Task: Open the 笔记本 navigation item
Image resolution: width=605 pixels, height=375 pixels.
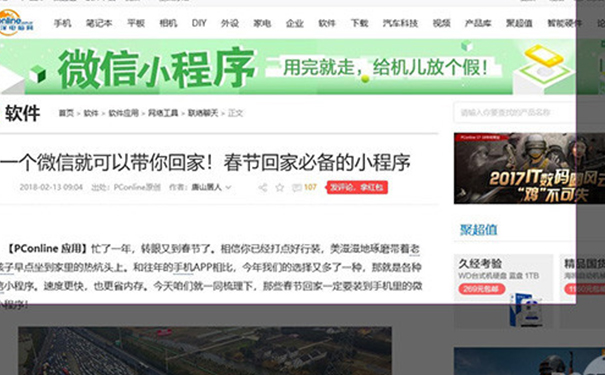Action: pyautogui.click(x=99, y=23)
